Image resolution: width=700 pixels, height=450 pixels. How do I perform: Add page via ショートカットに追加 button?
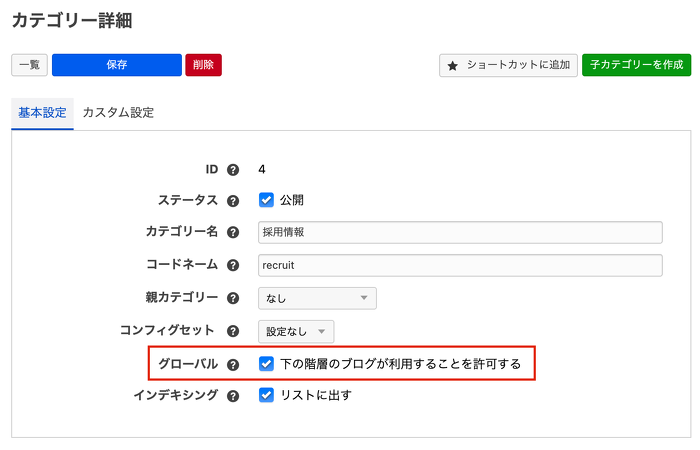click(508, 65)
